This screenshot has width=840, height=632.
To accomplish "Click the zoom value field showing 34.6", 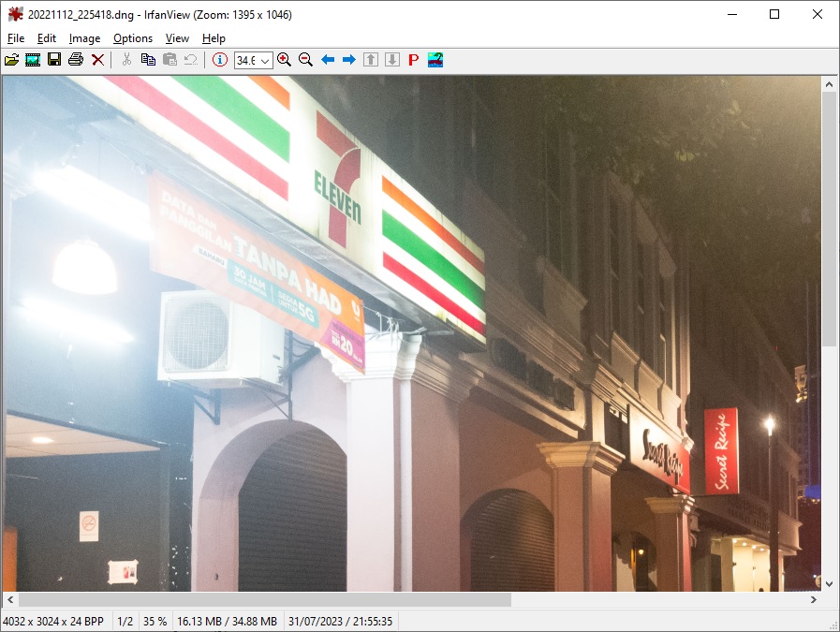I will point(246,61).
